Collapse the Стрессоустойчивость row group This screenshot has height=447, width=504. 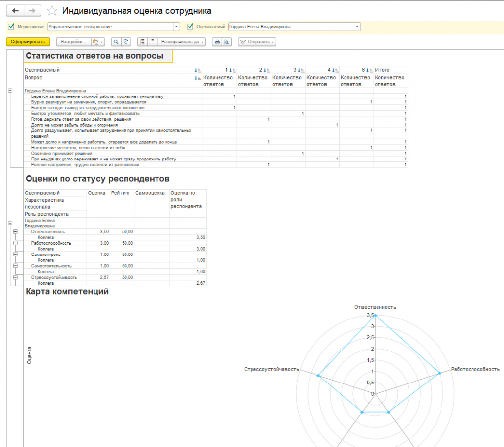[x=15, y=277]
